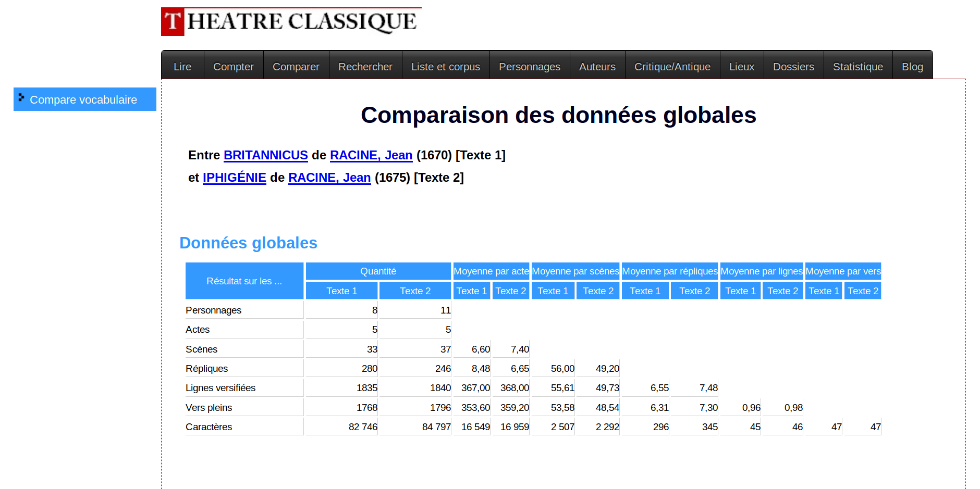Click Texte 2 under Quantité

pyautogui.click(x=415, y=291)
